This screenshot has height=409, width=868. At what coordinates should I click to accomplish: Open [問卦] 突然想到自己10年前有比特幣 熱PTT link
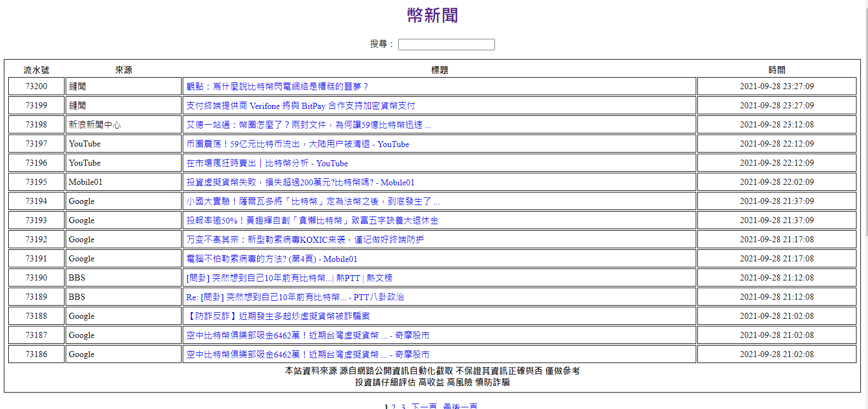(x=289, y=278)
